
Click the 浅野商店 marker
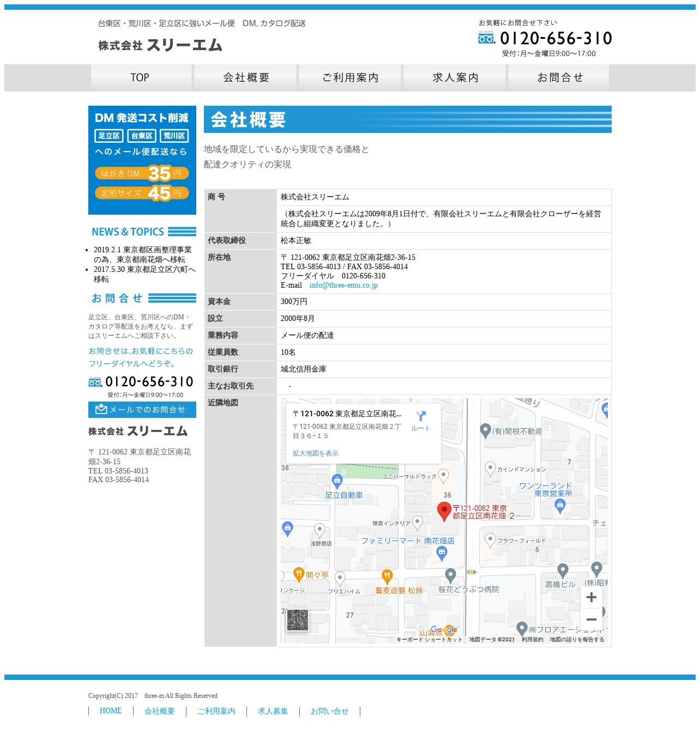320,530
